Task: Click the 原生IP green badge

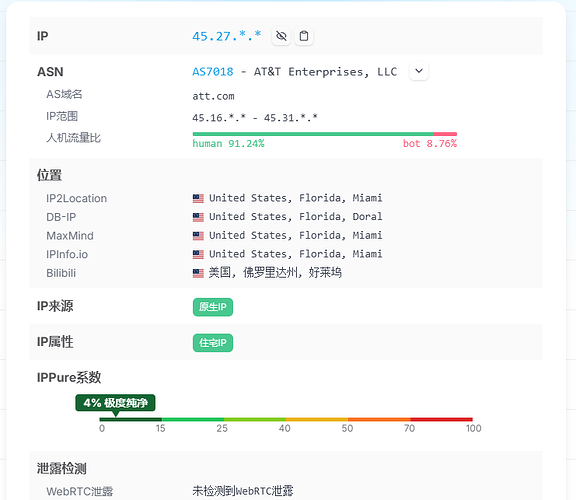Action: point(213,307)
